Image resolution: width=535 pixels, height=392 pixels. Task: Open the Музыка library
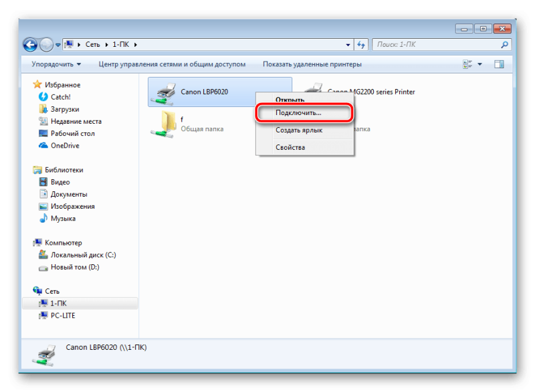(63, 218)
